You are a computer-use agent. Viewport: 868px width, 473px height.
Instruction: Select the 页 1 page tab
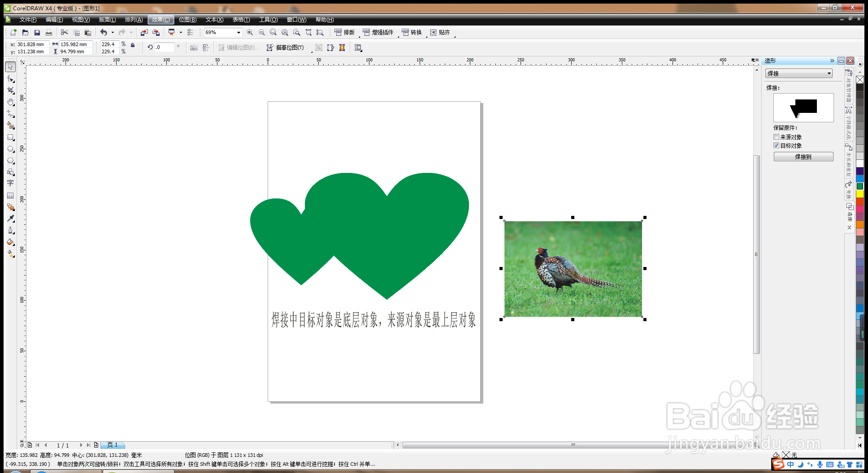pos(113,445)
